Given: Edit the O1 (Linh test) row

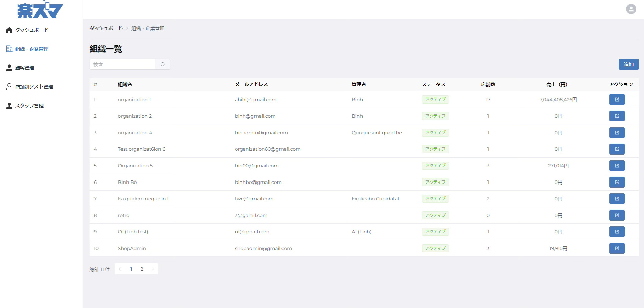Looking at the screenshot, I should coord(617,232).
